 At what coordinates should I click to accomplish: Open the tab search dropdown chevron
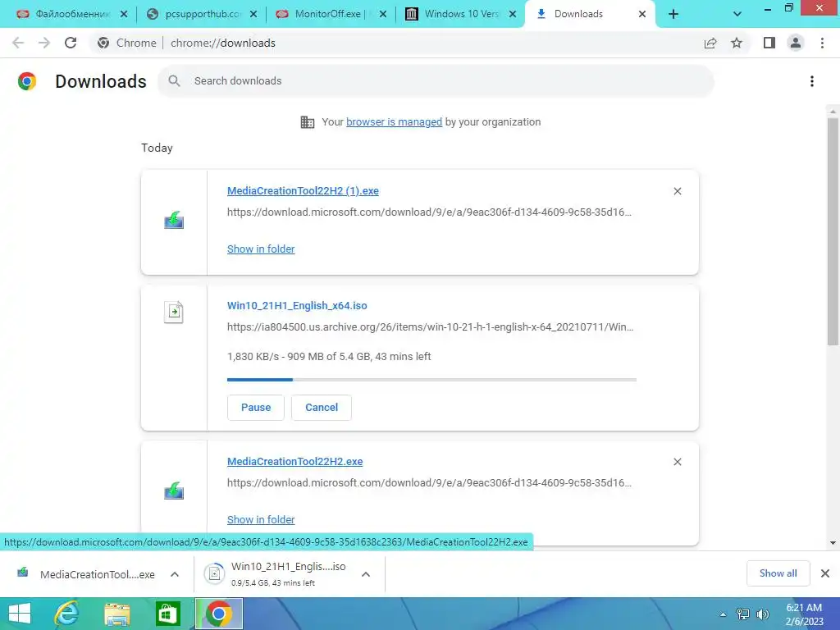click(x=737, y=14)
